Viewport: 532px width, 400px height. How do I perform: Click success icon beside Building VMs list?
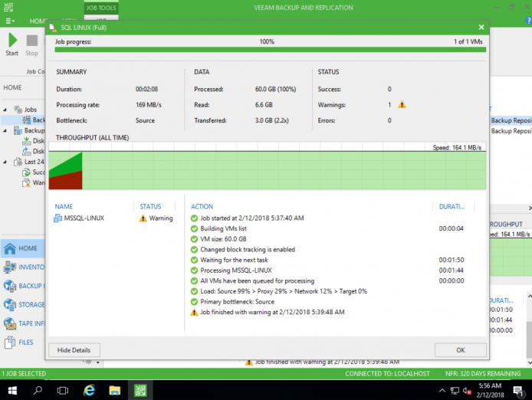pos(194,228)
